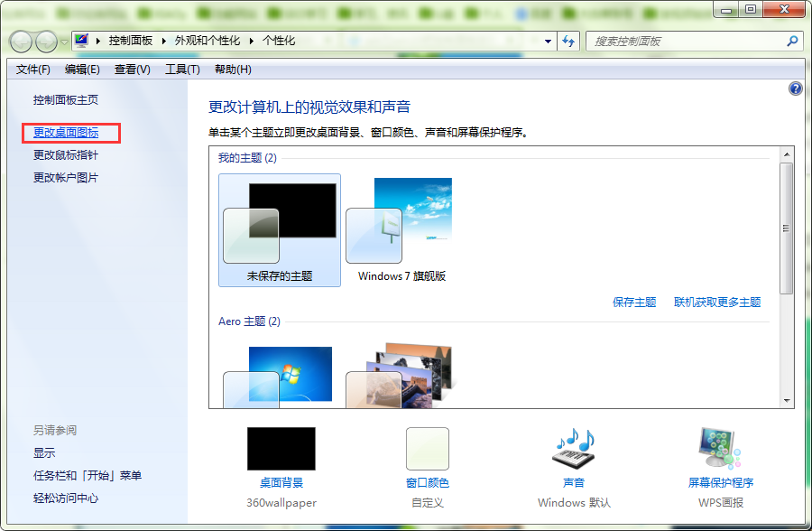The height and width of the screenshot is (531, 812).
Task: Click the blue help question mark icon
Action: pyautogui.click(x=795, y=88)
